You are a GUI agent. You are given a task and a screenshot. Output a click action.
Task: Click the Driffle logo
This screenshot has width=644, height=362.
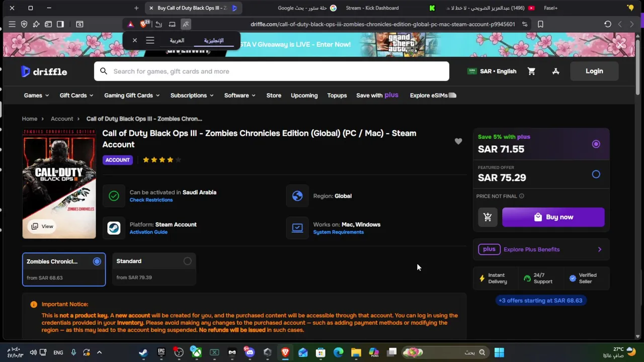tap(44, 71)
